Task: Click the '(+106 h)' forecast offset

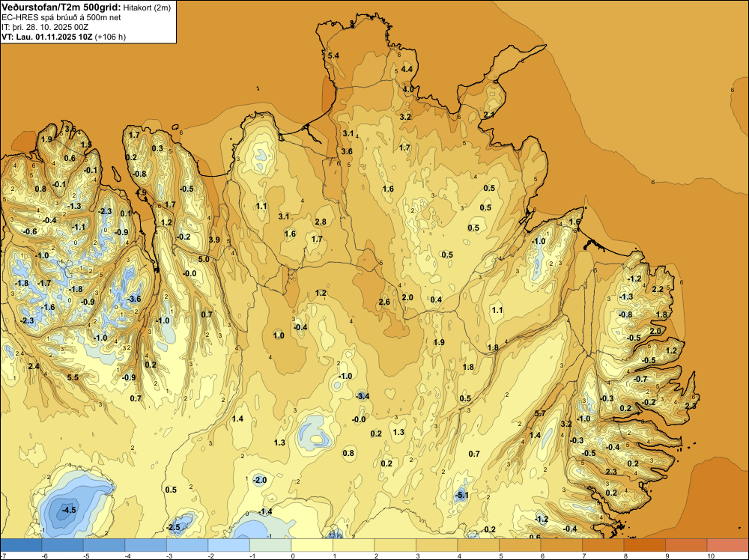Action: pyautogui.click(x=110, y=37)
